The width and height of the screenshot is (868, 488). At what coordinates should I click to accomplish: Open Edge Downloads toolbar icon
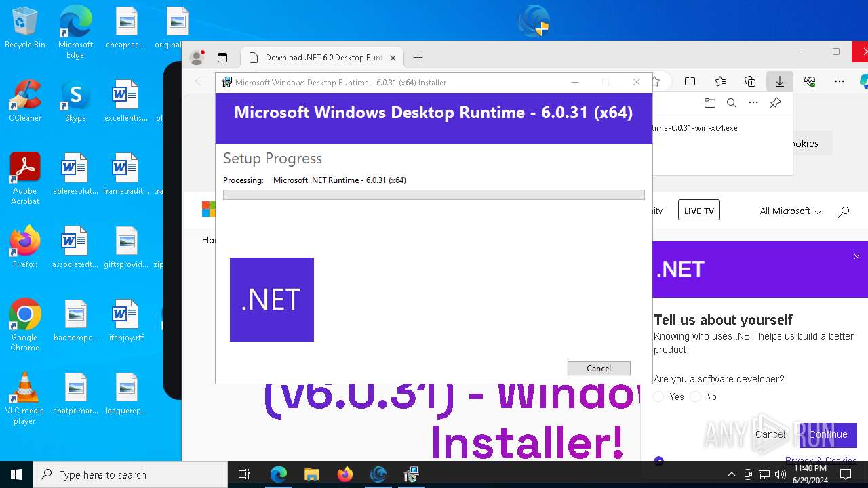[780, 81]
